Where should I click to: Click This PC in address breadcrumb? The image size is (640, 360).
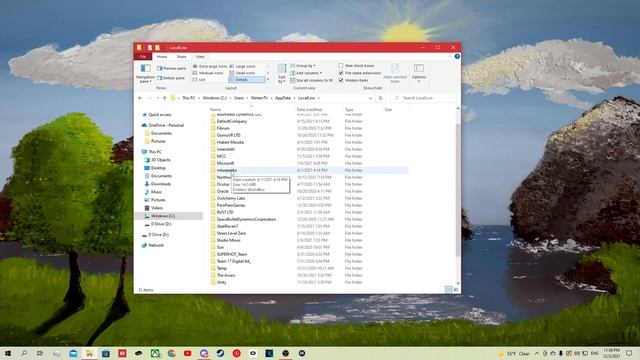(x=189, y=98)
